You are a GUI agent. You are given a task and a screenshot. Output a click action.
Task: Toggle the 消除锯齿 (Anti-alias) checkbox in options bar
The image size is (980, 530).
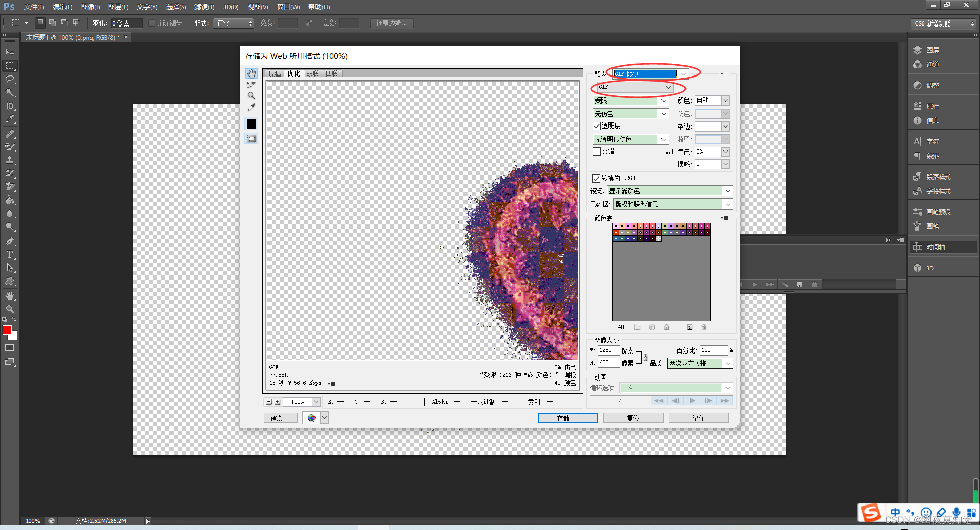[x=152, y=23]
